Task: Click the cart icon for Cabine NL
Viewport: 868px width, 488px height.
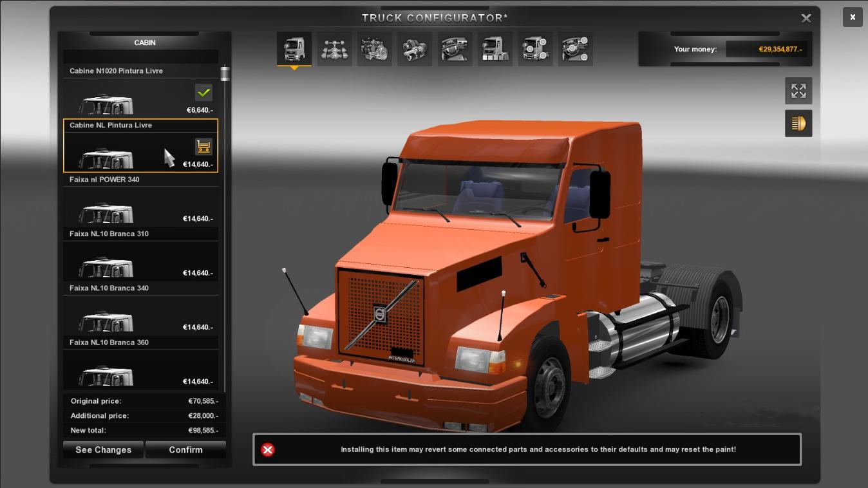Action: pos(203,147)
